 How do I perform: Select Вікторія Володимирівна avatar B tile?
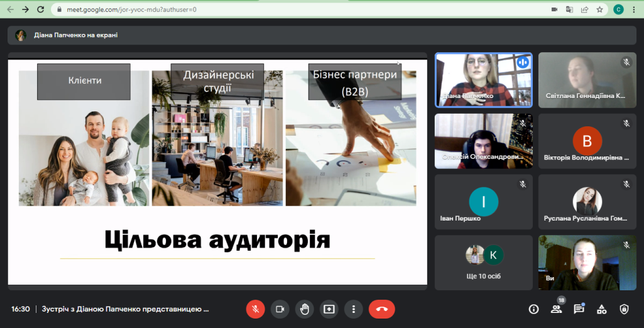click(587, 141)
